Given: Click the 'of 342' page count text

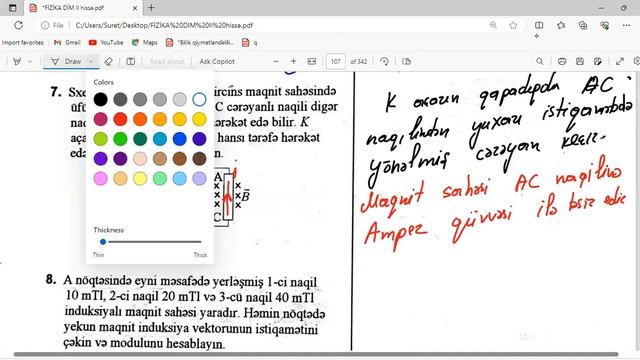Looking at the screenshot, I should [359, 62].
